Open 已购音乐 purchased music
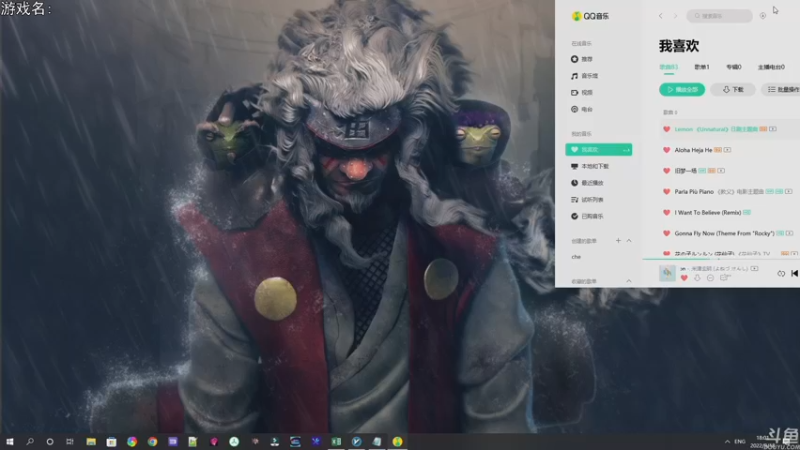This screenshot has width=800, height=450. [587, 216]
